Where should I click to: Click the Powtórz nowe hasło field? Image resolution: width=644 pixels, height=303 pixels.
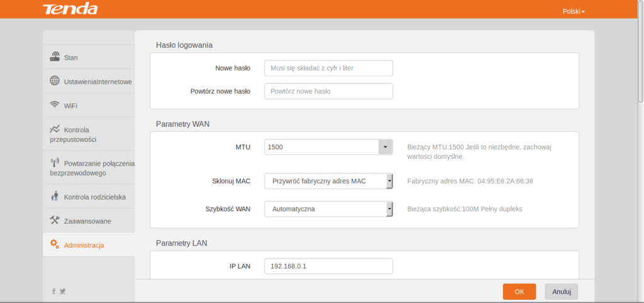tap(328, 91)
